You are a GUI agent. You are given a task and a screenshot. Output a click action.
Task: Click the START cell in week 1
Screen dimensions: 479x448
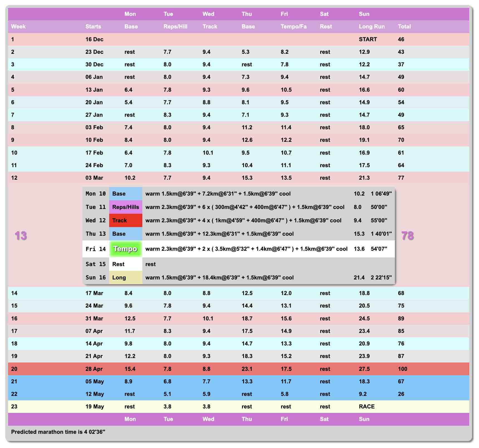(368, 39)
